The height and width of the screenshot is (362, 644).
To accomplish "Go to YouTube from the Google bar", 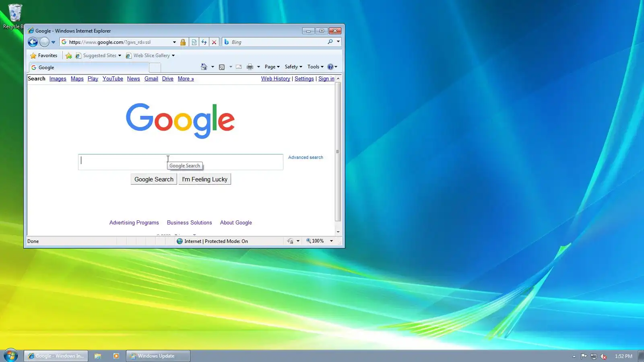I will tap(113, 79).
